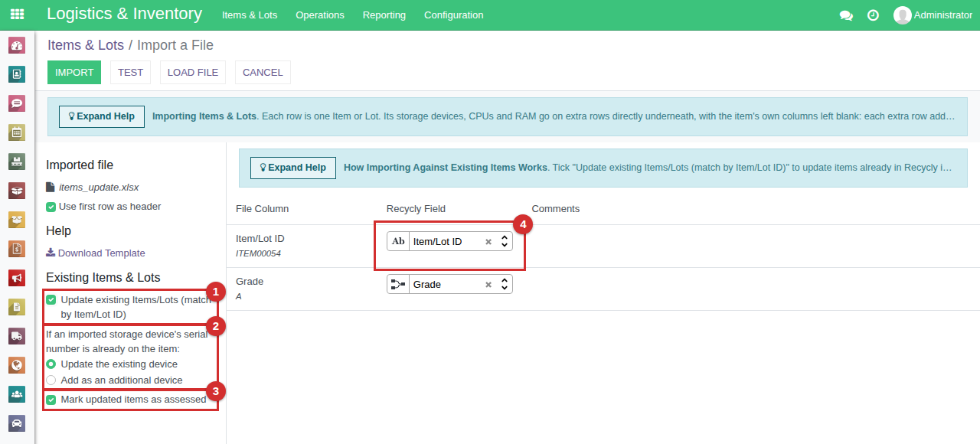Screen dimensions: 980x444
Task: Clear the Grade field mapping
Action: click(x=488, y=285)
